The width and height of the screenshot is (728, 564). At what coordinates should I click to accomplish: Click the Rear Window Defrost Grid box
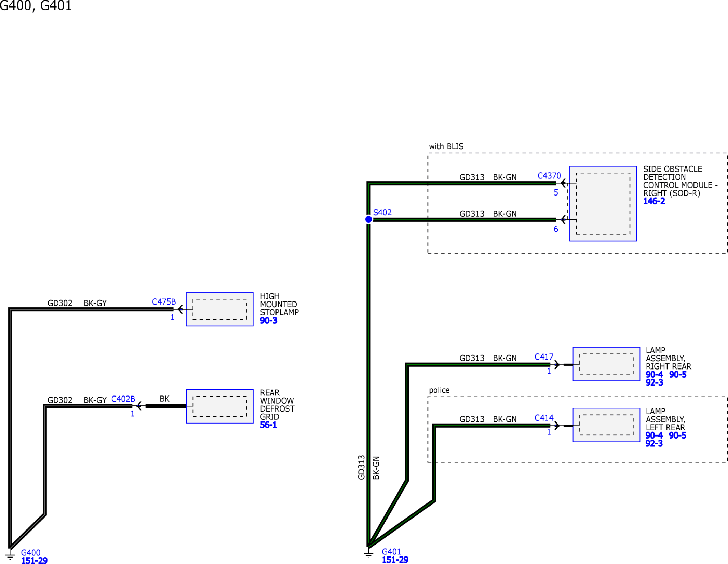click(x=219, y=406)
